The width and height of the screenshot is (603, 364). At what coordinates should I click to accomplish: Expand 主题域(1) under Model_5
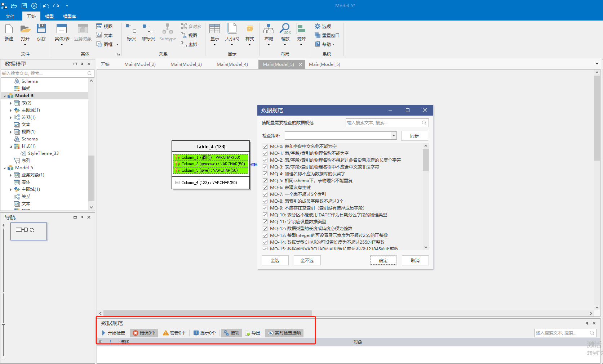click(11, 110)
